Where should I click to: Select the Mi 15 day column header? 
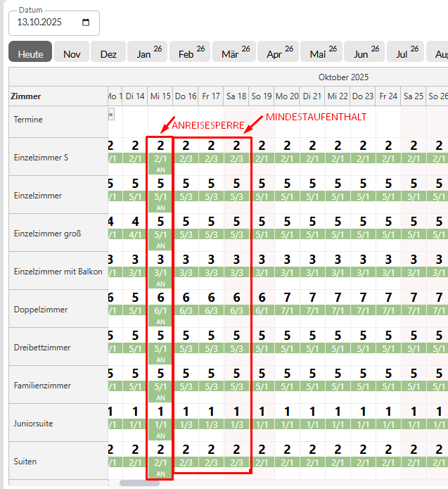click(x=160, y=96)
